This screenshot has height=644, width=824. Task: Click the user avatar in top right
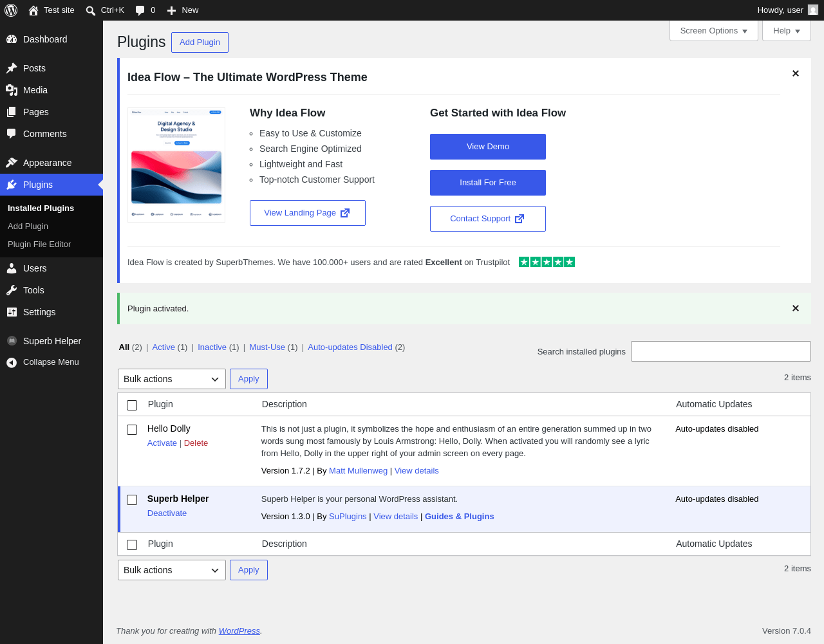click(813, 10)
